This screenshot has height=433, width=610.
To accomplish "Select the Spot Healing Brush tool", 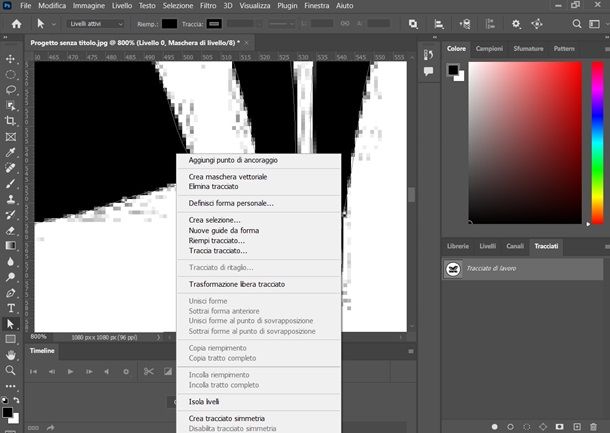I will pos(11,168).
